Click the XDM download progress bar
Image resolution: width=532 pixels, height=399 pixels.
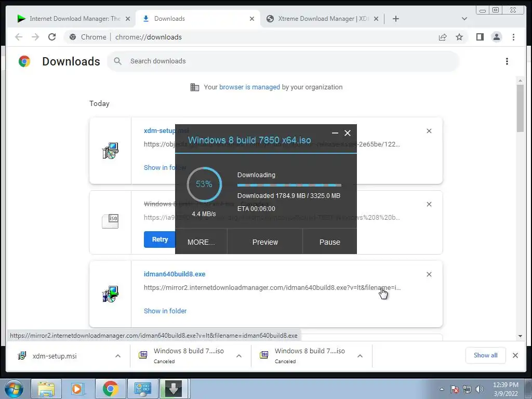[289, 185]
